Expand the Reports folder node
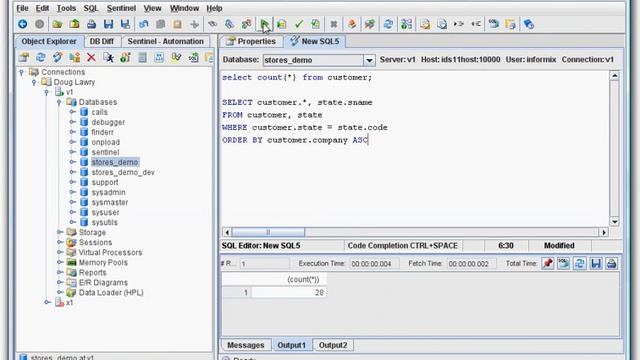 pos(60,272)
